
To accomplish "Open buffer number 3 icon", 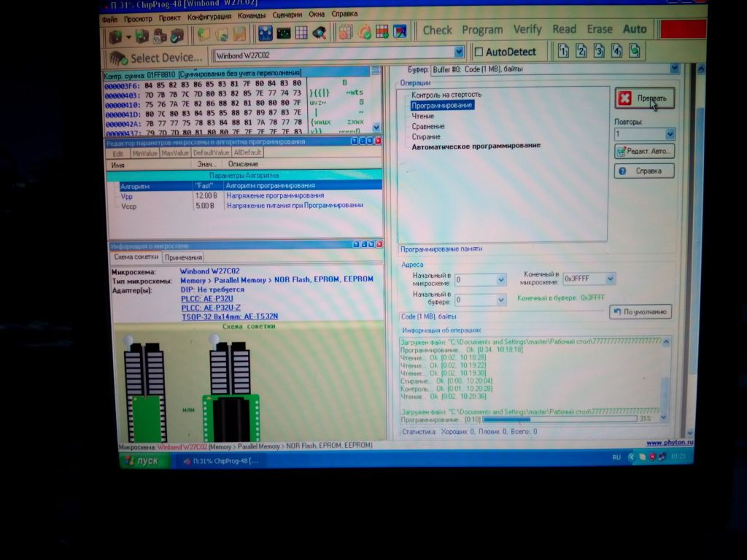I will (599, 51).
